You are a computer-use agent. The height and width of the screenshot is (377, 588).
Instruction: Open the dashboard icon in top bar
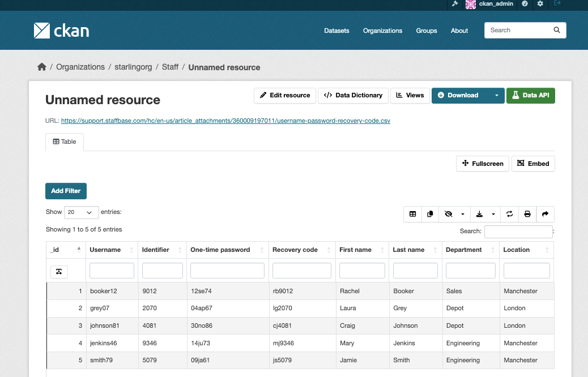point(525,4)
